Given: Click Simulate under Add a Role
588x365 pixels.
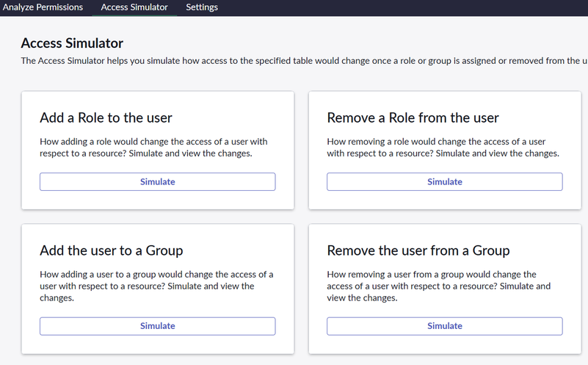Looking at the screenshot, I should coord(157,182).
